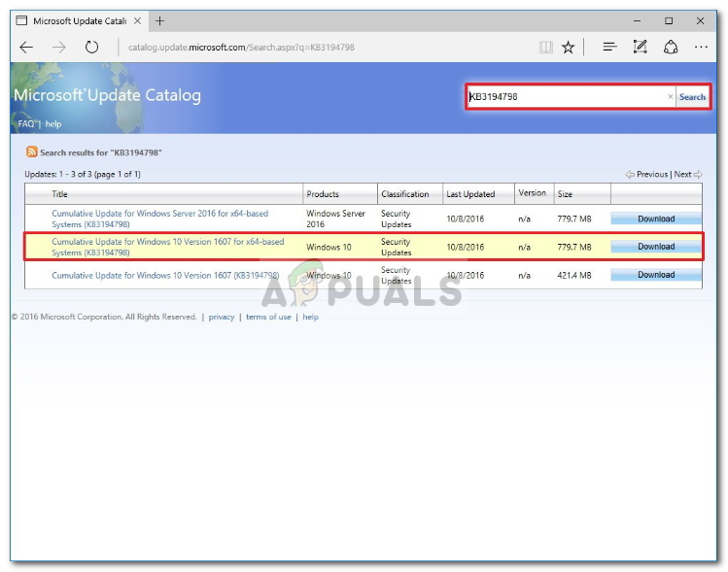Add page to favorites with the star icon
Image resolution: width=728 pixels, height=572 pixels.
pos(568,47)
